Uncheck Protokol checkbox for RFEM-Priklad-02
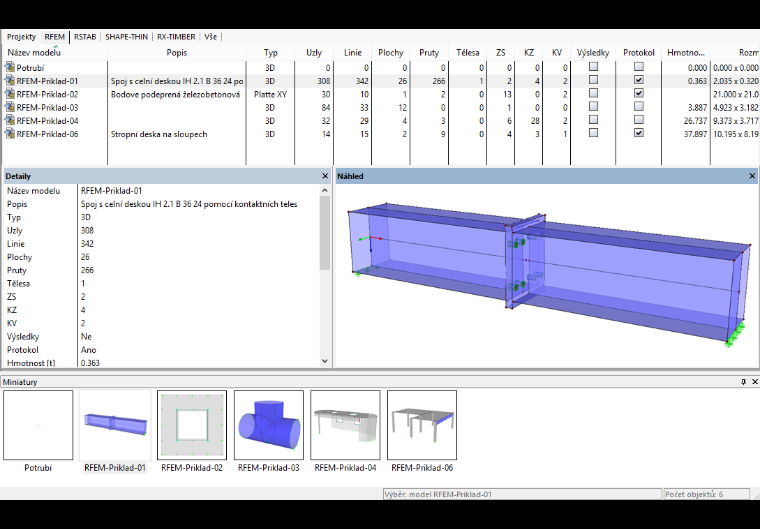The width and height of the screenshot is (760, 529). [639, 93]
